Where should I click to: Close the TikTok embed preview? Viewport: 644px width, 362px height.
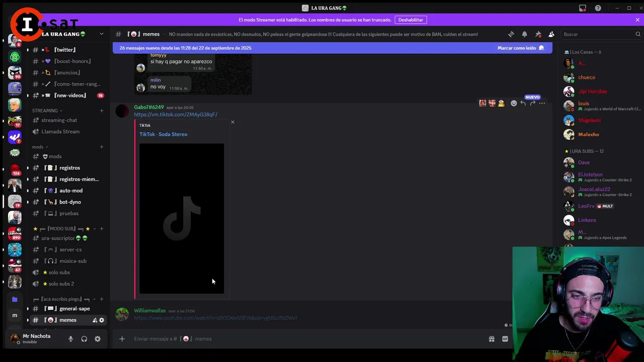pos(232,122)
